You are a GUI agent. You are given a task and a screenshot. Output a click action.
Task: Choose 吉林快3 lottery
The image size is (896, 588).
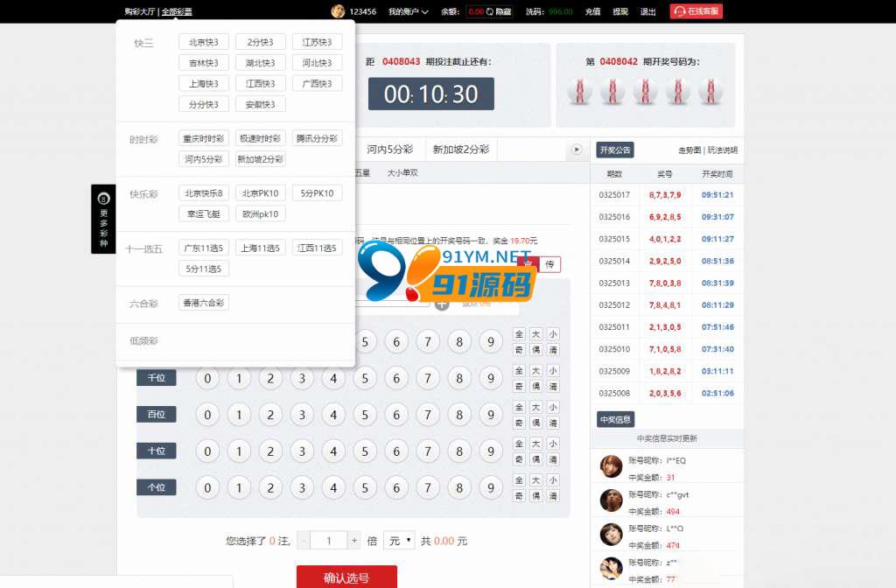click(x=203, y=63)
